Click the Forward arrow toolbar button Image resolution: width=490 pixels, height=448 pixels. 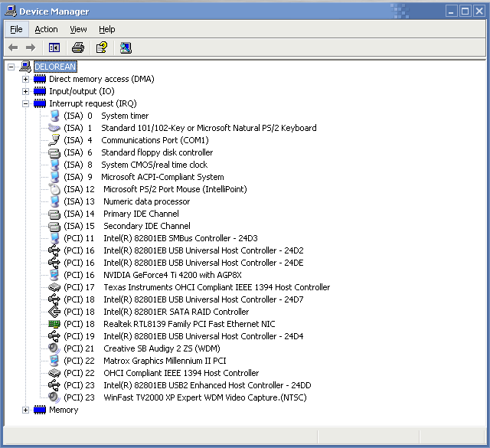31,47
